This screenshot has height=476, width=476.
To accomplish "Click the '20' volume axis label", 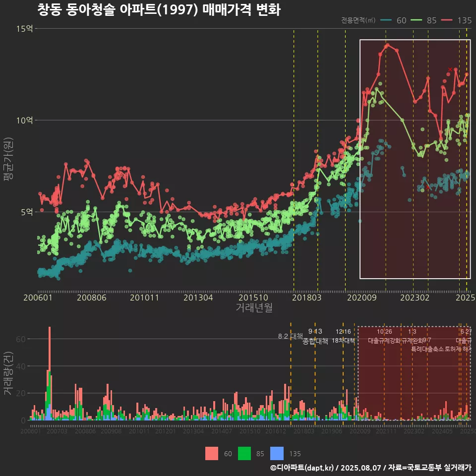I will tap(21, 393).
